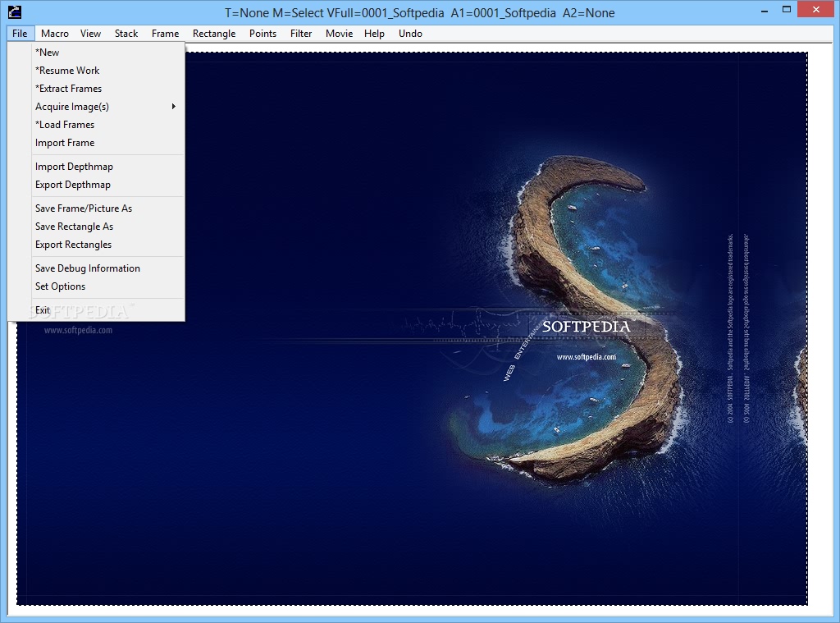This screenshot has width=840, height=623.
Task: Open the Movie menu
Action: (x=339, y=33)
